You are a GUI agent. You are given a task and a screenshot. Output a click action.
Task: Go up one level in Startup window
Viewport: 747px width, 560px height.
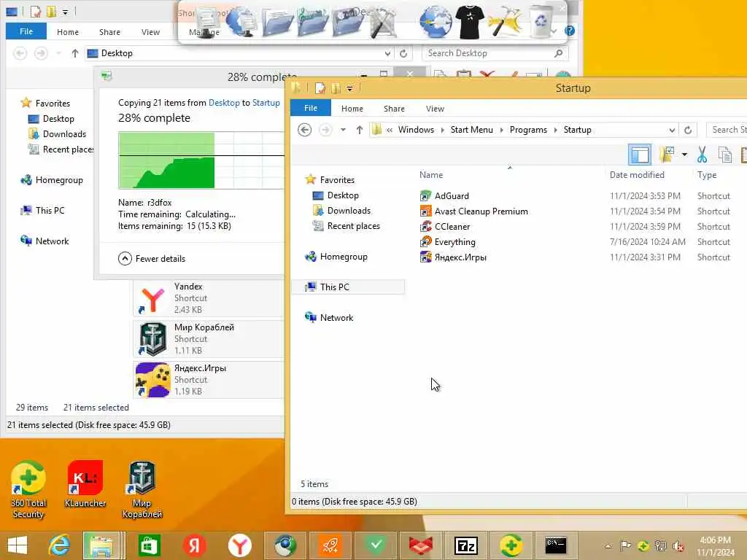tap(360, 130)
